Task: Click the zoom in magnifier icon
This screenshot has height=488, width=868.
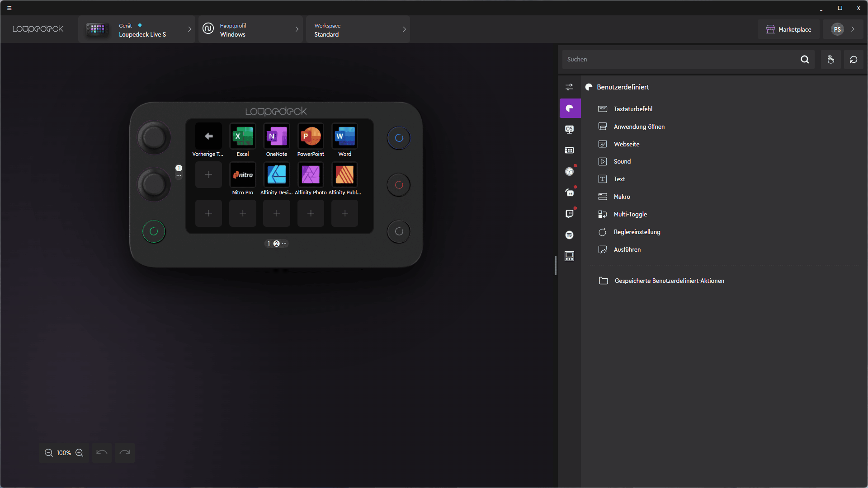Action: click(x=80, y=453)
